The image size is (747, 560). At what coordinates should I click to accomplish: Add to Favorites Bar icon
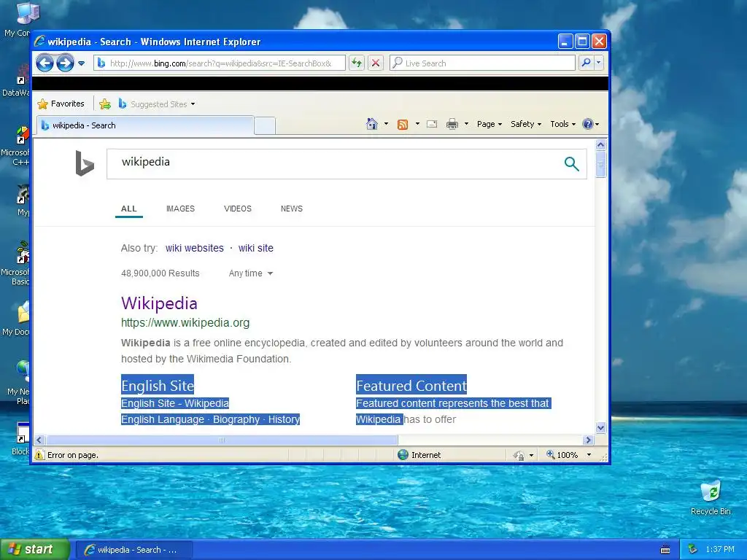click(105, 104)
